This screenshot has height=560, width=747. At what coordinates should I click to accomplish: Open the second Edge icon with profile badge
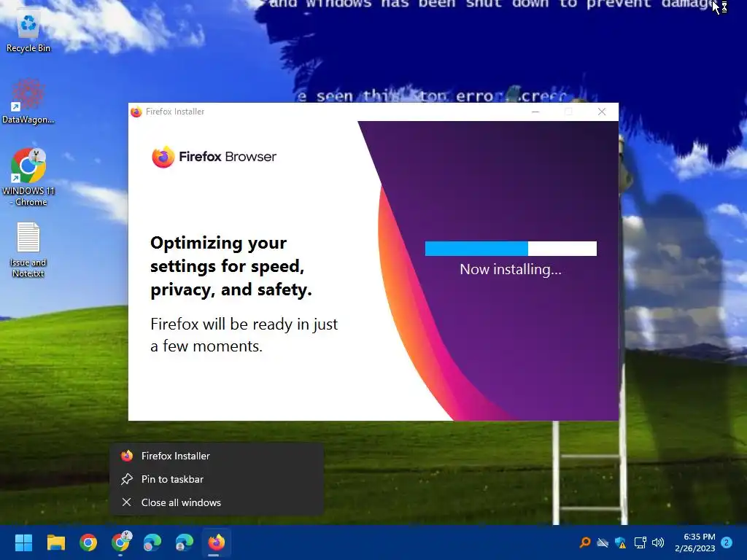pos(185,542)
